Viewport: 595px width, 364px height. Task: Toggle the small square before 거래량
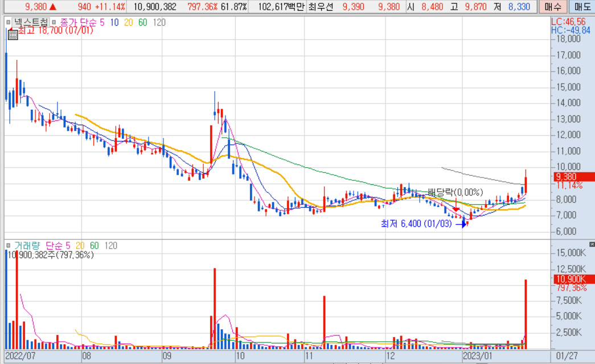pyautogui.click(x=9, y=246)
